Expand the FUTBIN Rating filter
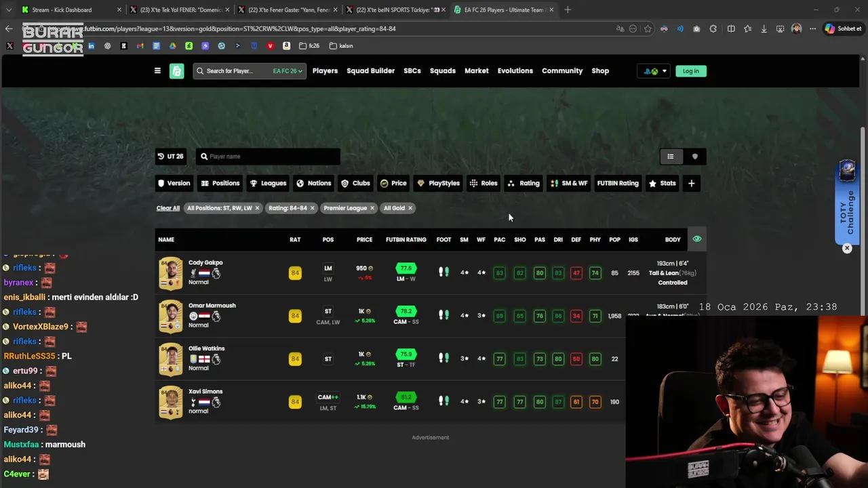The height and width of the screenshot is (488, 868). [618, 183]
